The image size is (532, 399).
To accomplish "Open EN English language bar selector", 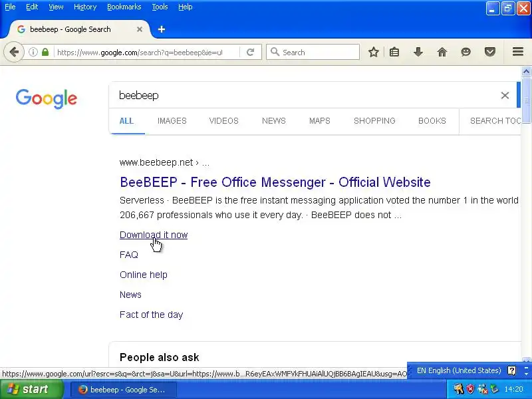I will 459,370.
